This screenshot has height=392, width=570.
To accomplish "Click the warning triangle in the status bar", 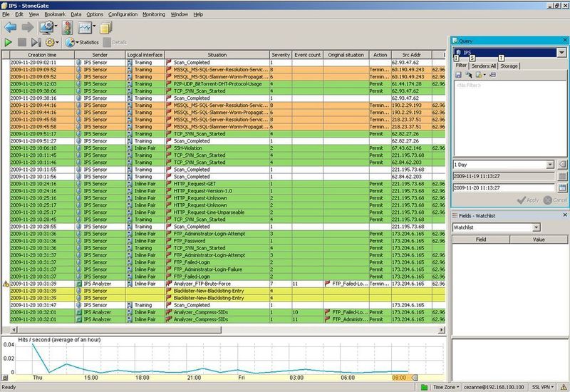I will [x=564, y=387].
